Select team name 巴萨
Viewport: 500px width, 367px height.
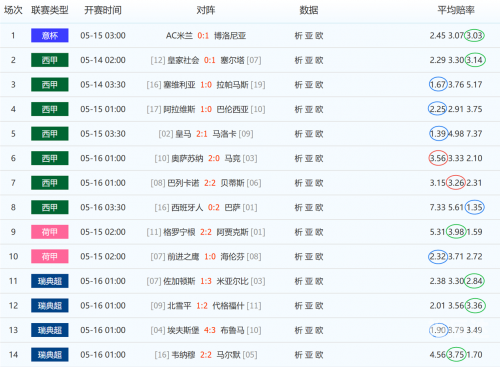coord(232,207)
